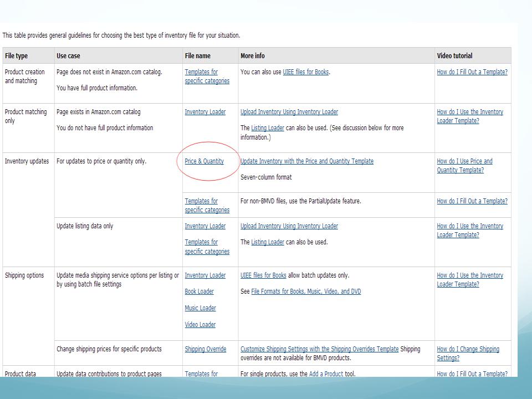
Task: Open the Music Loader link
Action: click(200, 308)
